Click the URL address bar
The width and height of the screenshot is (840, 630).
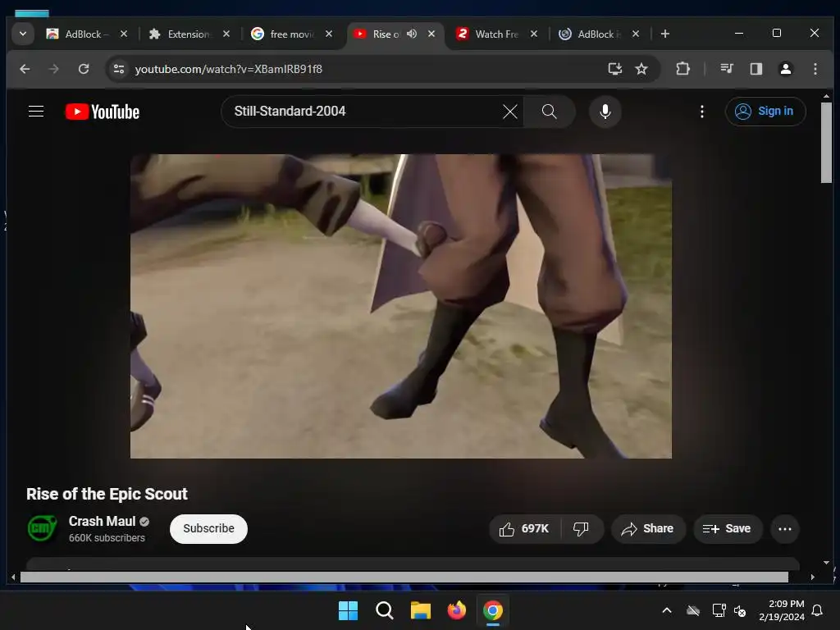pyautogui.click(x=364, y=69)
